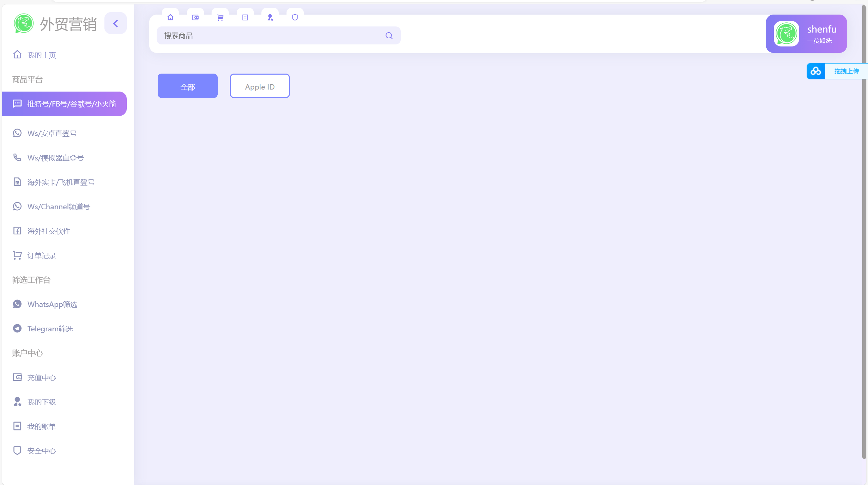
Task: Click the 全部 button
Action: tap(187, 86)
